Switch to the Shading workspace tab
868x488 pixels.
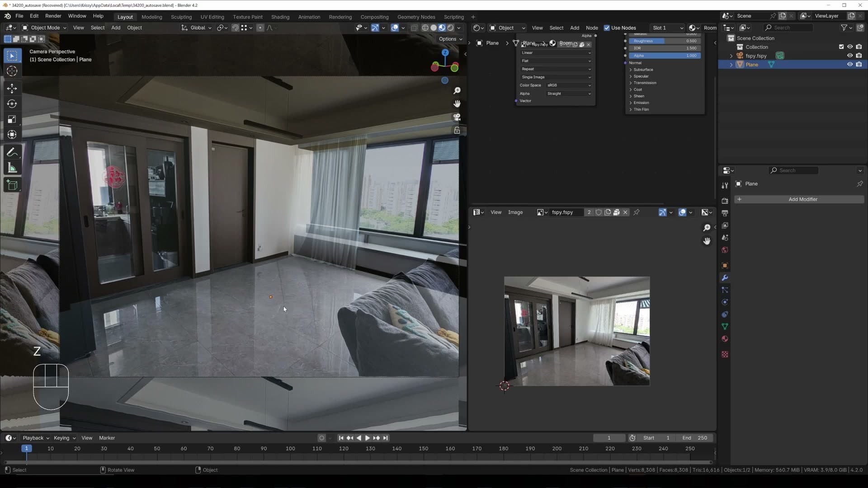coord(280,17)
